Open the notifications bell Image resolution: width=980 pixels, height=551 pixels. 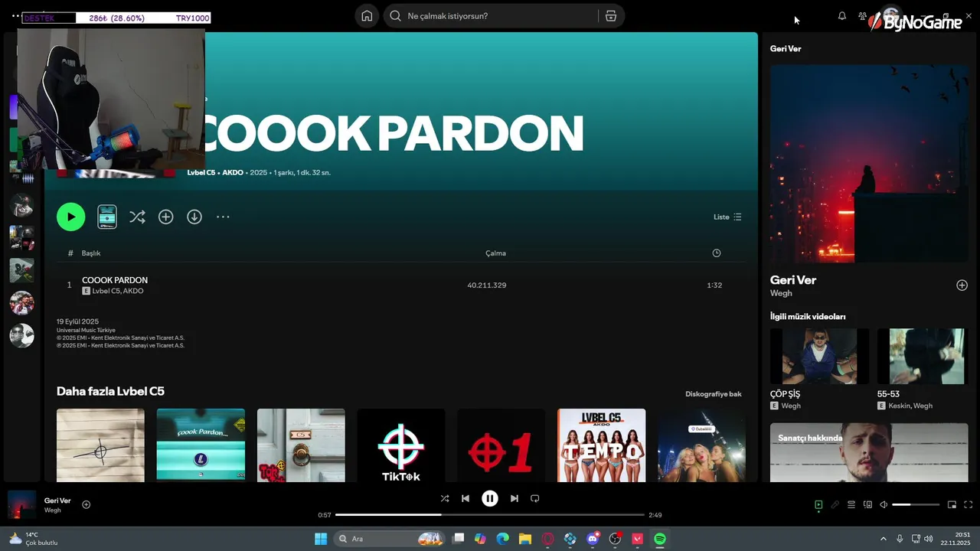[x=842, y=16]
